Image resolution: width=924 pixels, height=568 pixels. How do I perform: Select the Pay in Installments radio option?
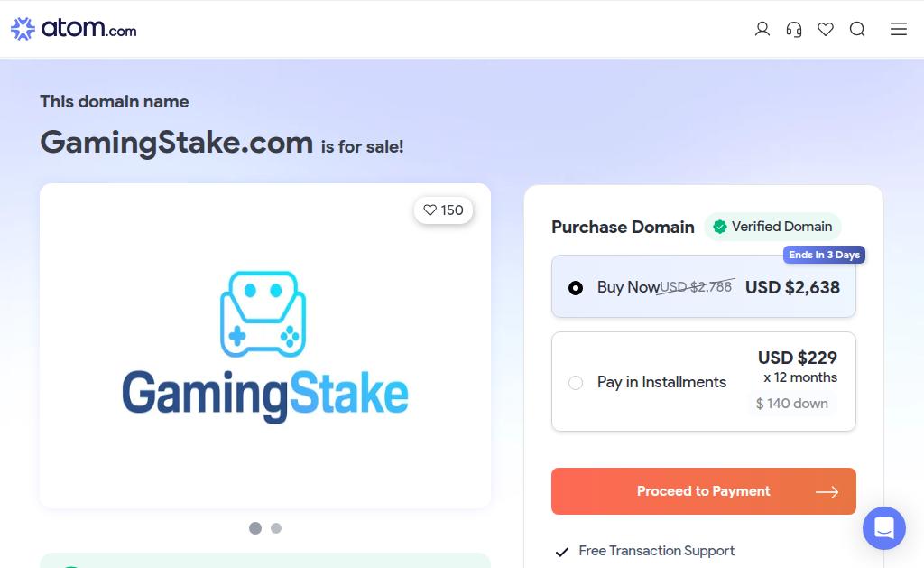(x=575, y=383)
